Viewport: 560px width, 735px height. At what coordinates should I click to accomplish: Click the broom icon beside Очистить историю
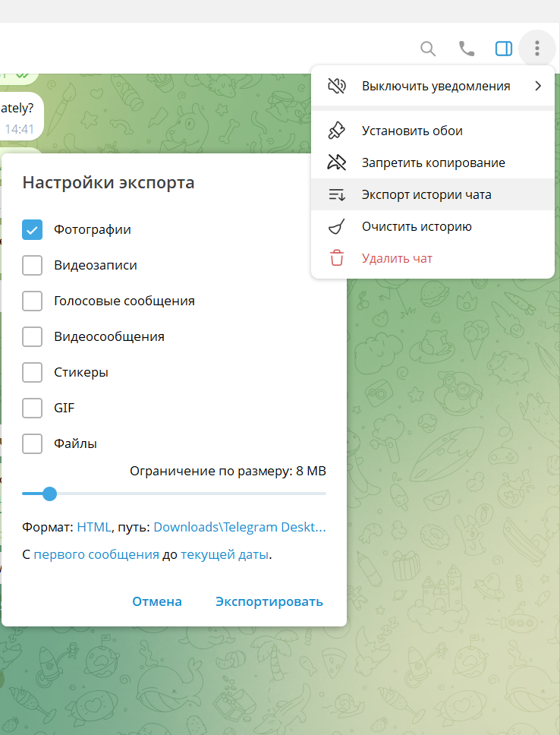coord(336,226)
